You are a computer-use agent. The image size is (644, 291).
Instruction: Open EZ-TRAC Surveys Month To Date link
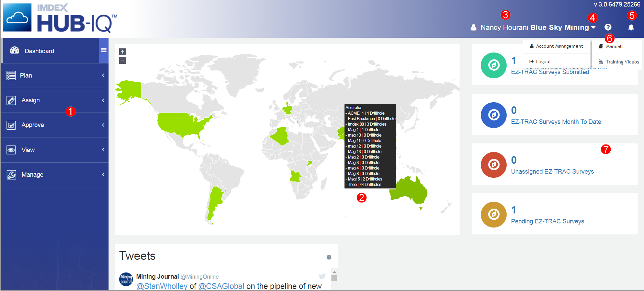pos(556,122)
